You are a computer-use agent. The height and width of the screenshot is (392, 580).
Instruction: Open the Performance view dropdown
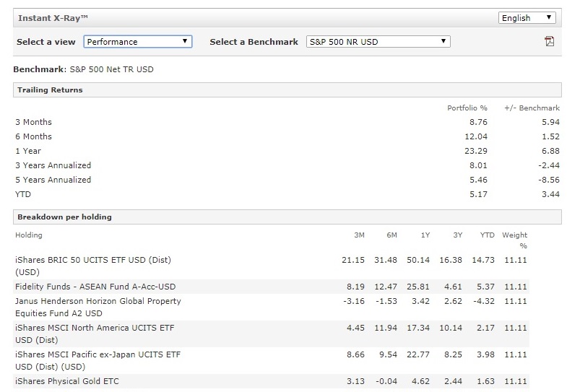tap(138, 42)
